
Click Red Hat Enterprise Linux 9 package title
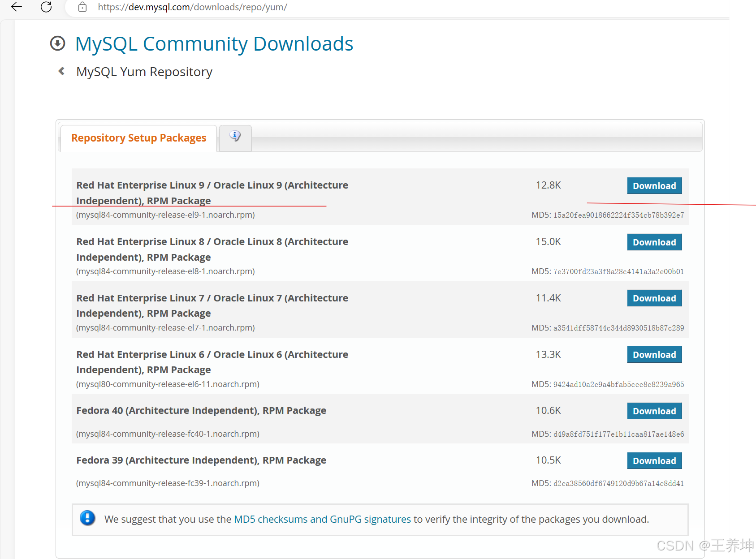coord(212,193)
